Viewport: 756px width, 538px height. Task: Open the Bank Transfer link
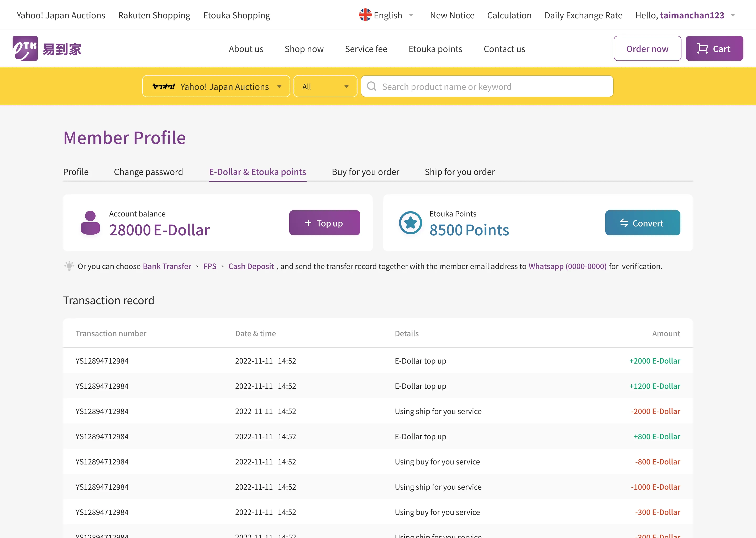point(167,266)
